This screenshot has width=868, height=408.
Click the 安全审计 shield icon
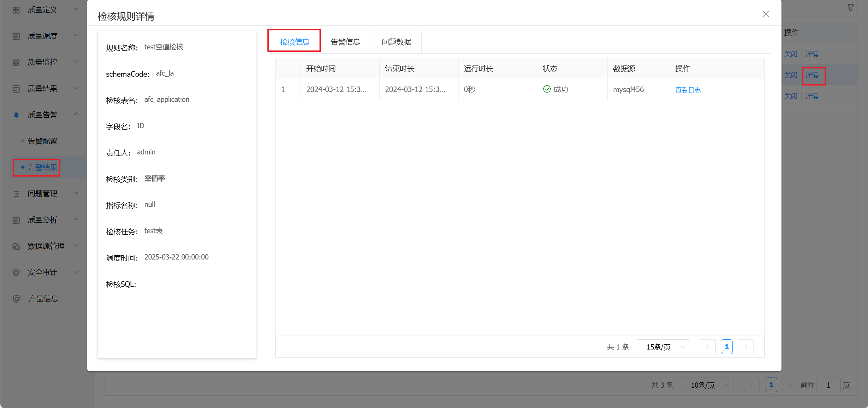tap(16, 272)
